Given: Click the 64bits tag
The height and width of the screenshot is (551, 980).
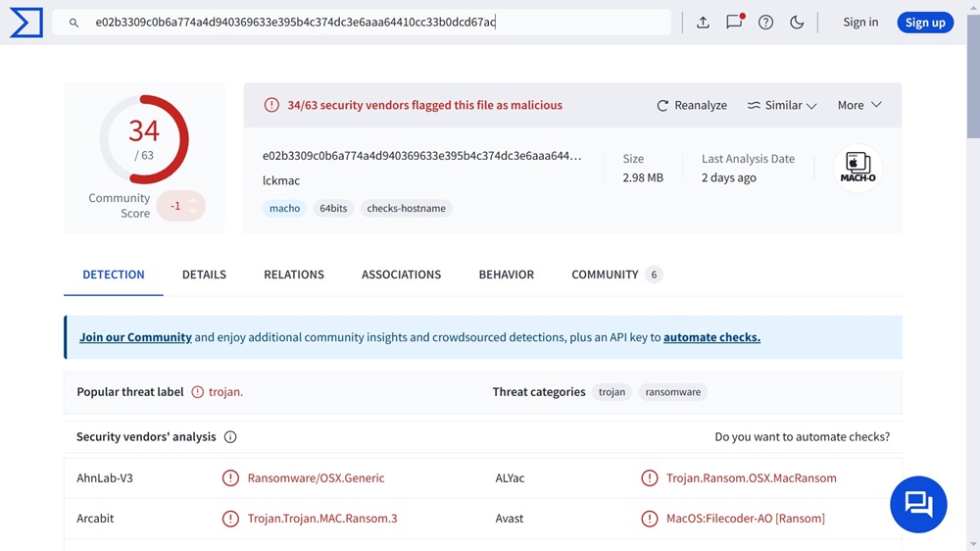Looking at the screenshot, I should [333, 208].
